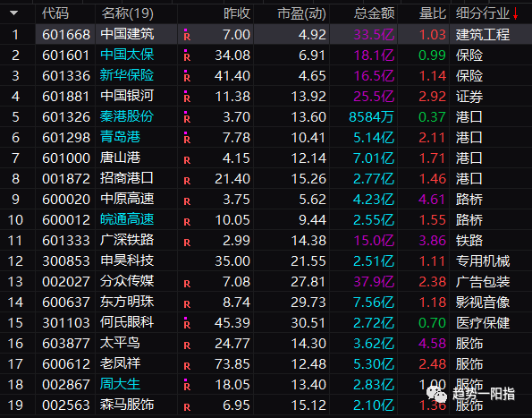Image resolution: width=532 pixels, height=418 pixels.
Task: Select stock name 广深铁路
Action: click(x=127, y=240)
